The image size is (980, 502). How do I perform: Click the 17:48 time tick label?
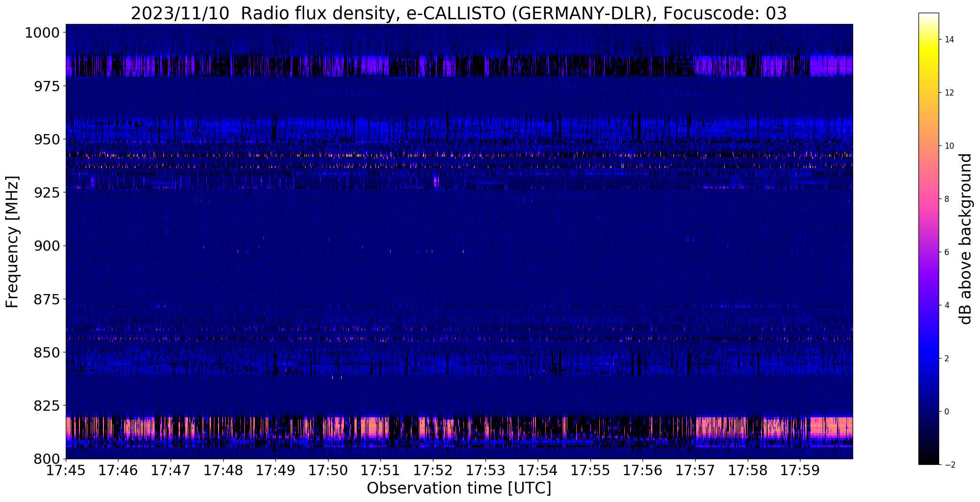click(x=223, y=470)
